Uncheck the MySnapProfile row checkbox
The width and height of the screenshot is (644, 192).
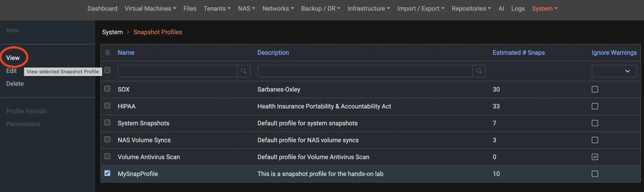(x=107, y=173)
